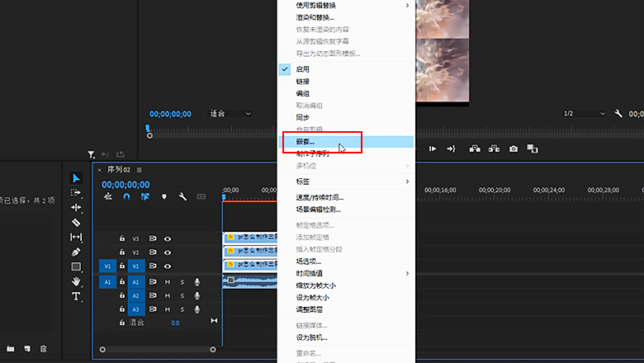
Task: Choose 速度/持续时间... menu item
Action: [x=320, y=197]
